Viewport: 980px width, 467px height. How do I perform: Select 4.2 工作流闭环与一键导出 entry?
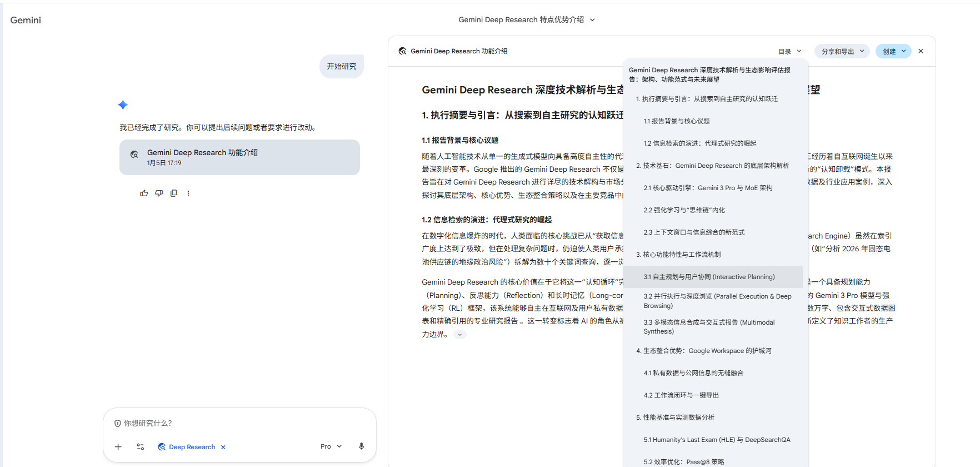pyautogui.click(x=713, y=395)
